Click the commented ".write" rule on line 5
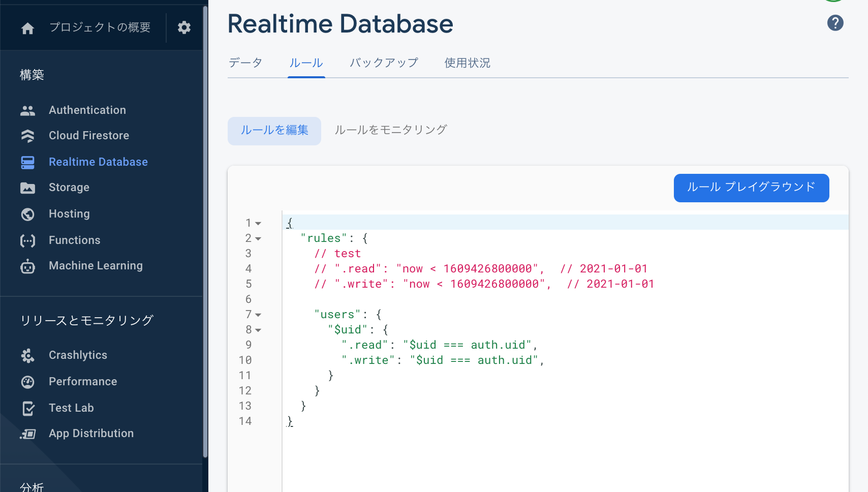The width and height of the screenshot is (868, 492). [x=484, y=284]
